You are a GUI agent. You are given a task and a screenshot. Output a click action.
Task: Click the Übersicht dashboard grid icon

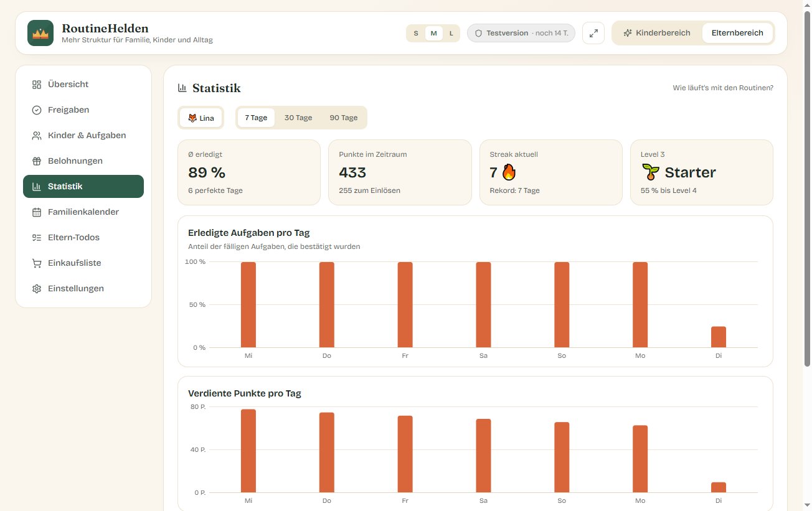tap(37, 84)
